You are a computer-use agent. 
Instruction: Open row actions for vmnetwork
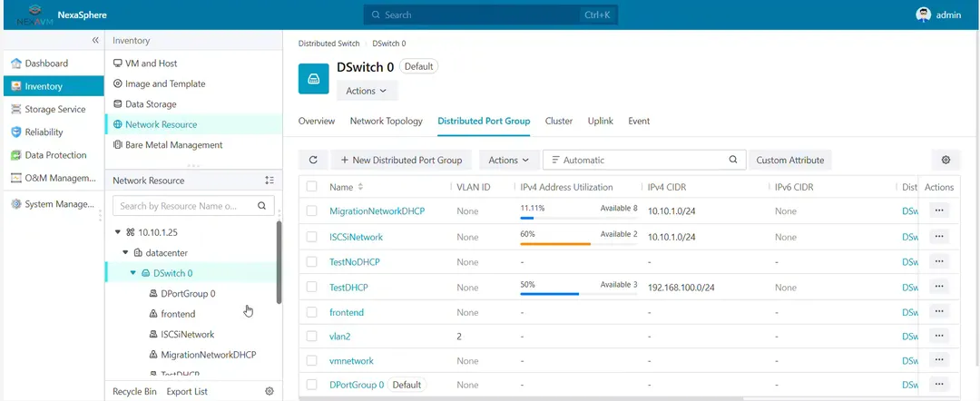(939, 360)
